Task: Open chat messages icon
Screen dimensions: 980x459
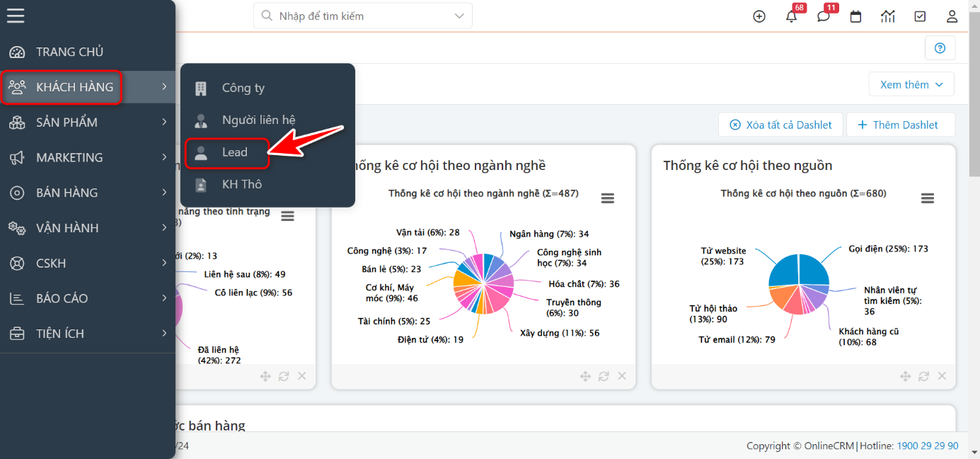Action: 823,16
